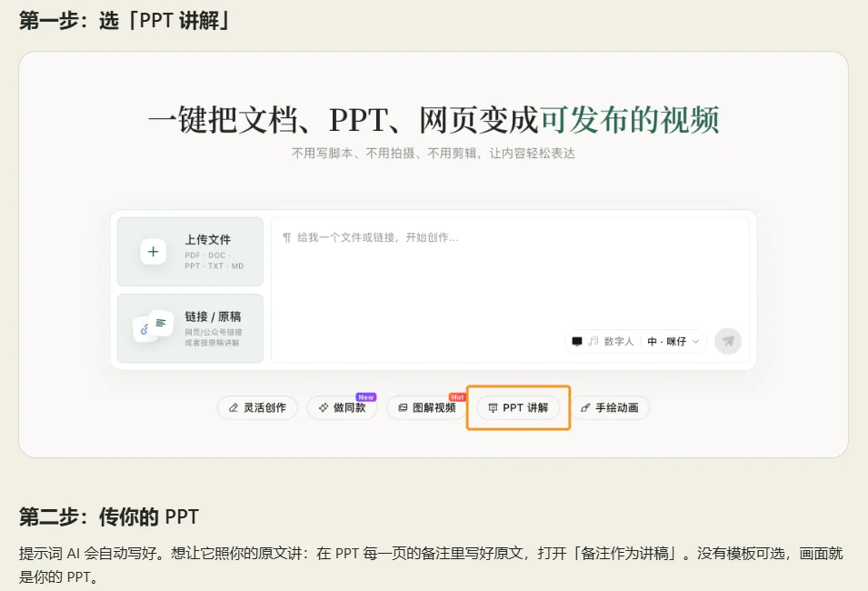Click the music note icon beside 数字人
The height and width of the screenshot is (591, 868).
click(x=594, y=341)
